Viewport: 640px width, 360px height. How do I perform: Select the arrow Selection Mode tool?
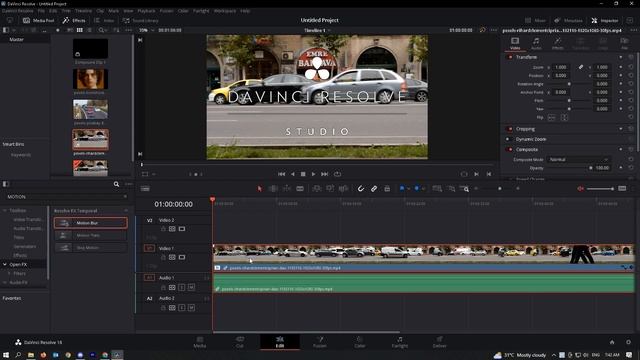[260, 189]
